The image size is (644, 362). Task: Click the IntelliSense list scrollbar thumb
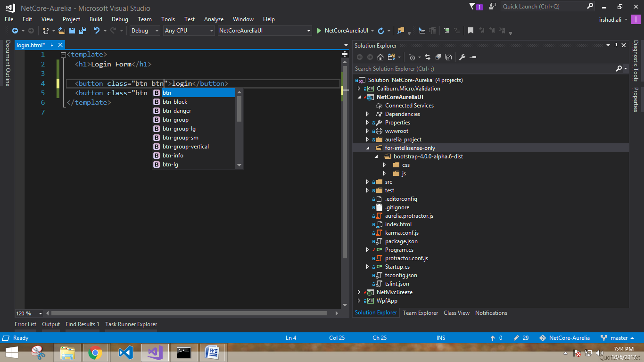(x=239, y=108)
